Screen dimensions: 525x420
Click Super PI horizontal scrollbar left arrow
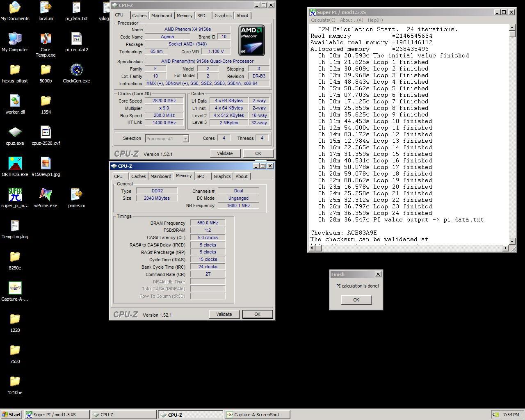(x=312, y=248)
